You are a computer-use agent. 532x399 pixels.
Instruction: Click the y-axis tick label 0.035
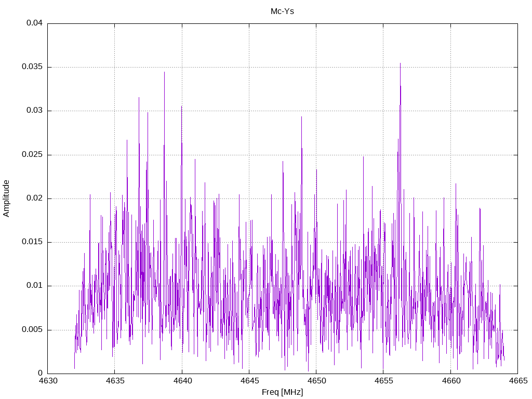click(x=32, y=67)
